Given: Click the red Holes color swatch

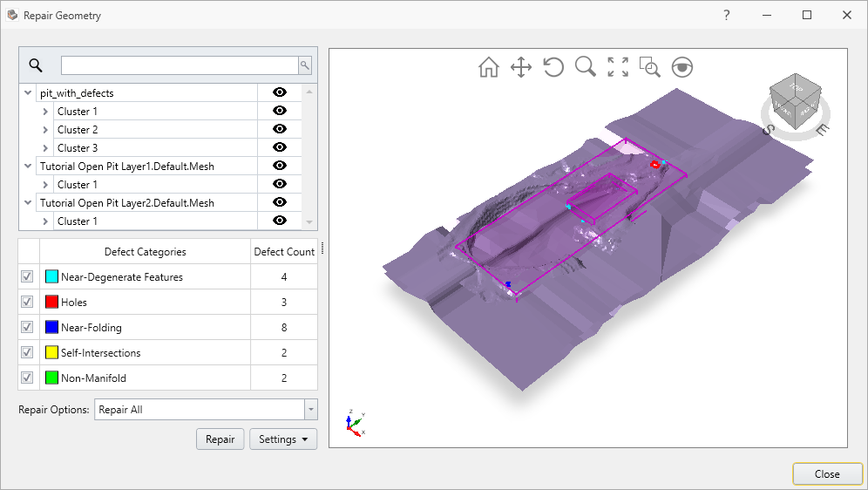Looking at the screenshot, I should coord(51,302).
